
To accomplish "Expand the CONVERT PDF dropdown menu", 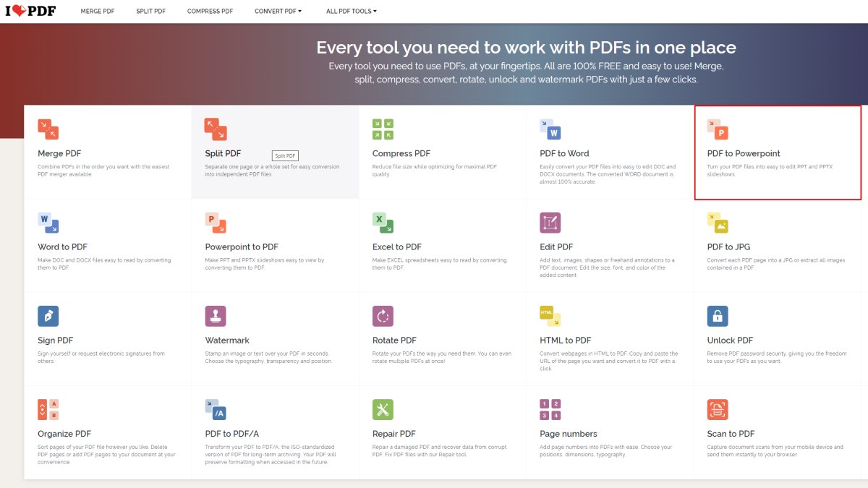I will 278,12.
